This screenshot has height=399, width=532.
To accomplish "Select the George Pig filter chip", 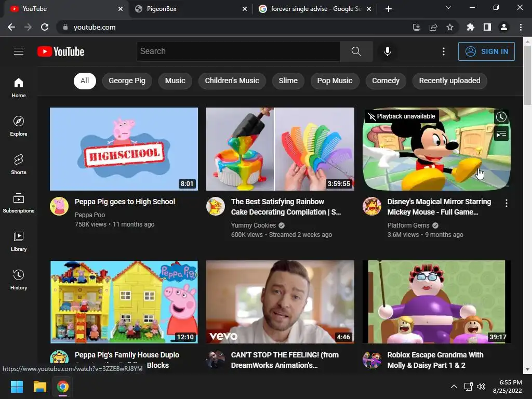I will click(x=127, y=81).
